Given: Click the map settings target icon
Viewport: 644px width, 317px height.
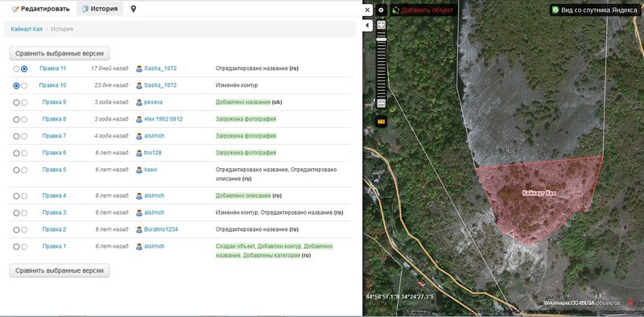Looking at the screenshot, I should pos(381,10).
